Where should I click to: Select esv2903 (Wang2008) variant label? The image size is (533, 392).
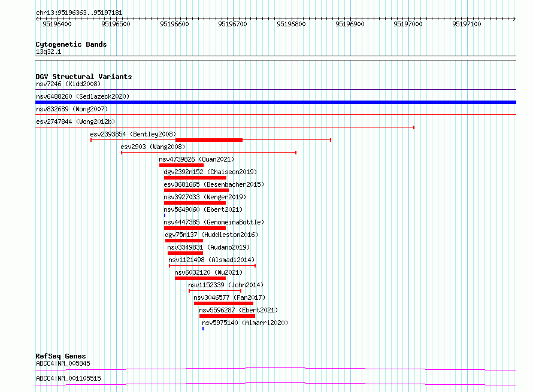pyautogui.click(x=153, y=147)
